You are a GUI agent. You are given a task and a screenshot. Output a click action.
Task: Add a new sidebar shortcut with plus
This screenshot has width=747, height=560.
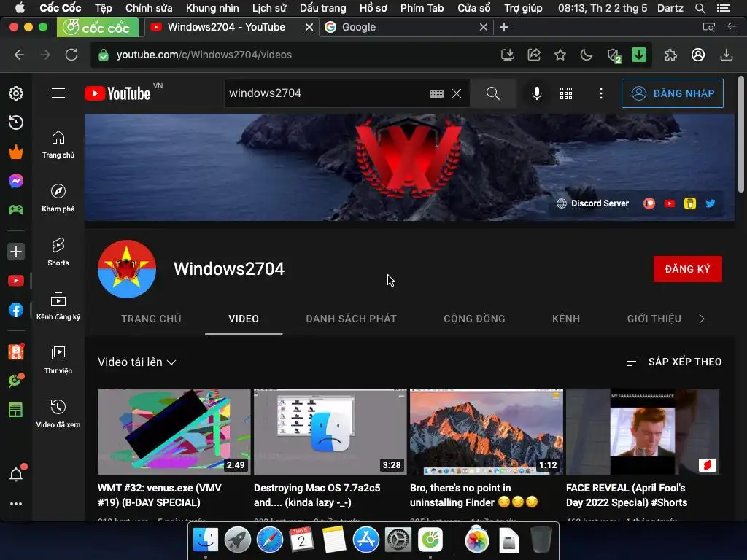16,252
